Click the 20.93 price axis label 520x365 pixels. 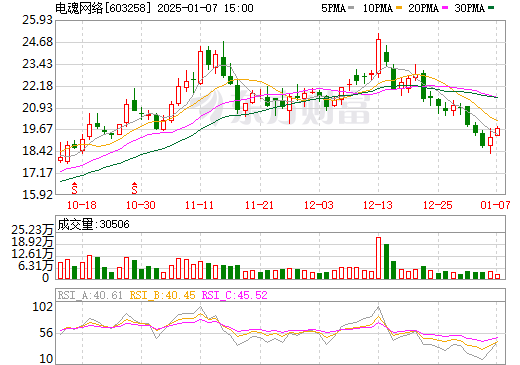(37, 108)
